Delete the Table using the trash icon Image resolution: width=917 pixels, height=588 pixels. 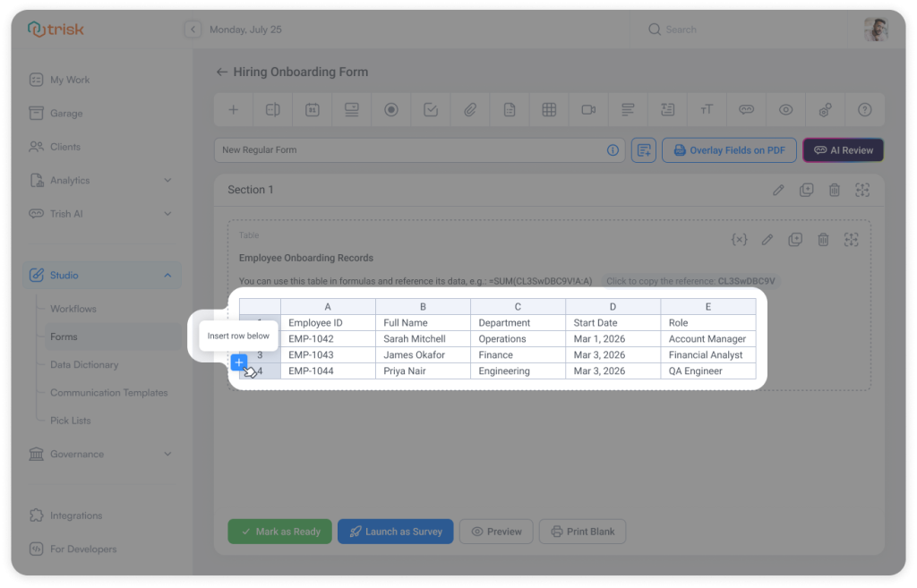pos(823,239)
